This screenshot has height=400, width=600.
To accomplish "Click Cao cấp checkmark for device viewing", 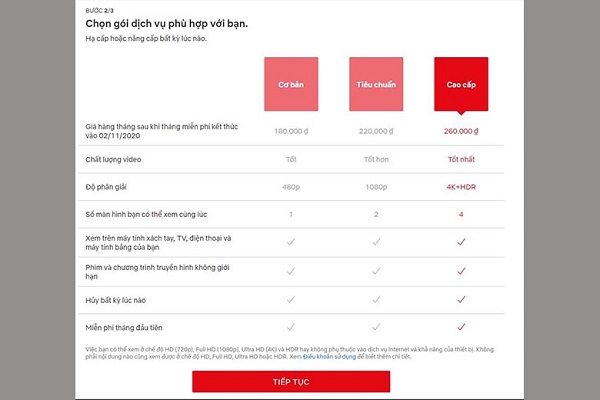I will pos(461,242).
